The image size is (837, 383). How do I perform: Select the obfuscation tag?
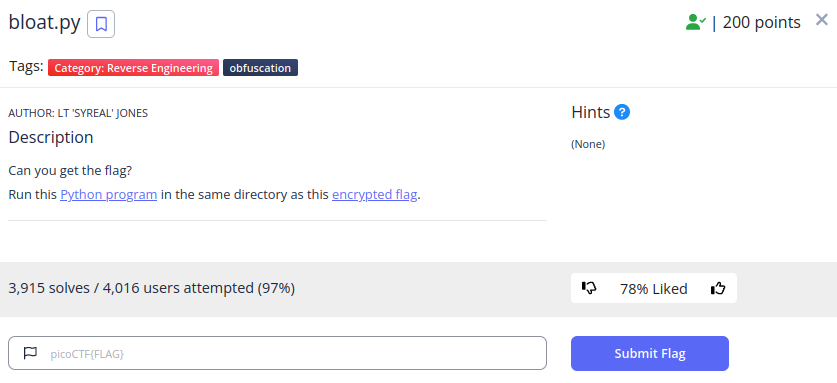(x=260, y=68)
